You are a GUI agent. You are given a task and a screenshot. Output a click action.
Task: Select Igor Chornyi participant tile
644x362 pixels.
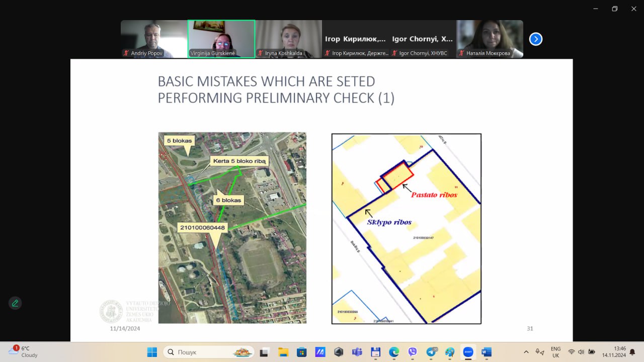[423, 39]
